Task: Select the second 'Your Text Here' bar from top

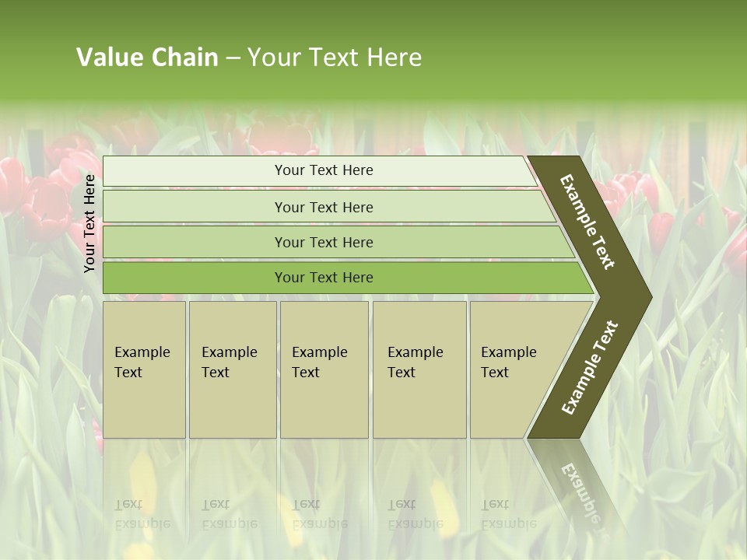Action: 323,207
